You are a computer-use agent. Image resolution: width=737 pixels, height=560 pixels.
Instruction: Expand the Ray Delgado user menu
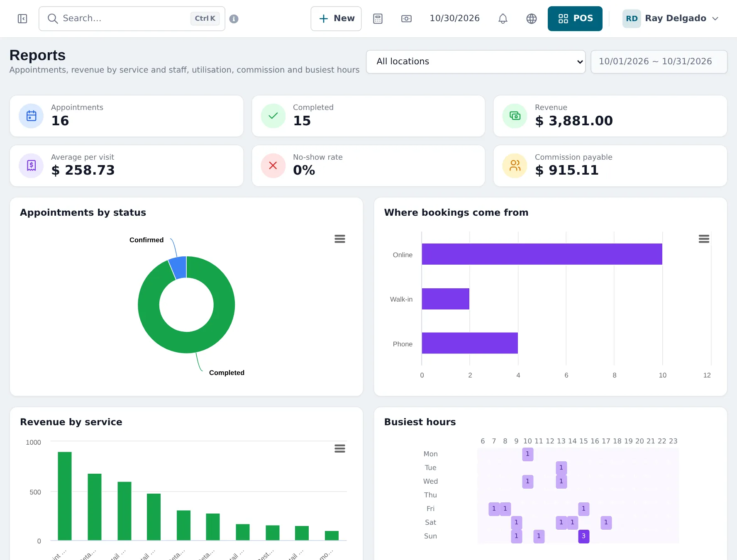point(671,19)
